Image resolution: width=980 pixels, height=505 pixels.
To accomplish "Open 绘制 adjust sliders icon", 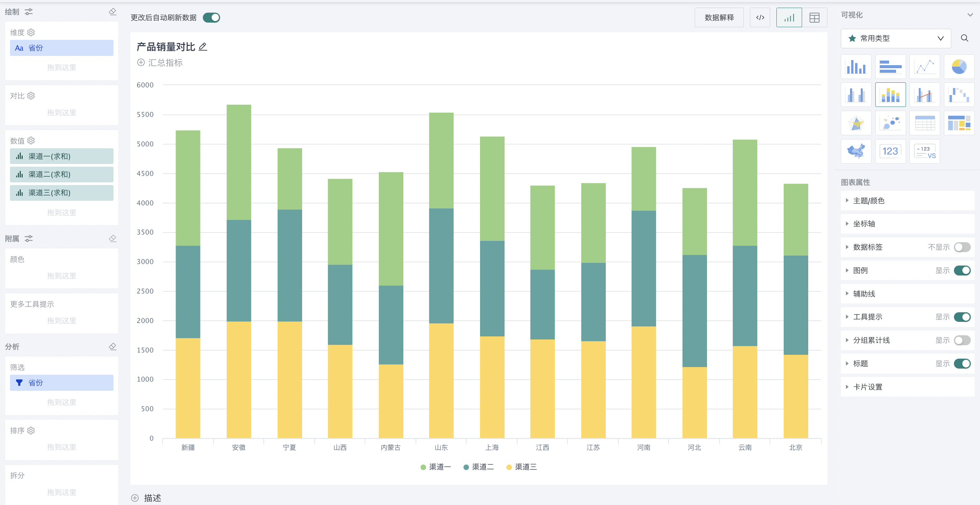I will point(29,12).
